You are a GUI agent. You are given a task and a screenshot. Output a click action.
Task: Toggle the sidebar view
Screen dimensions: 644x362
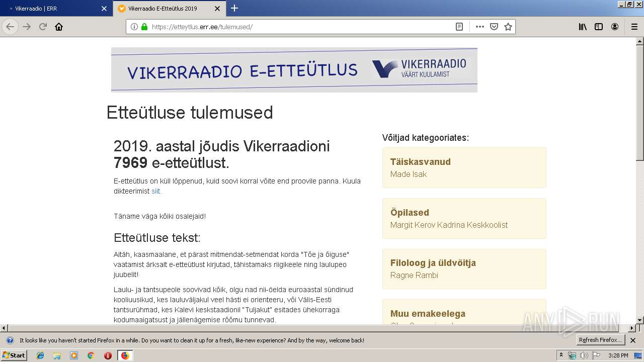pos(599,27)
